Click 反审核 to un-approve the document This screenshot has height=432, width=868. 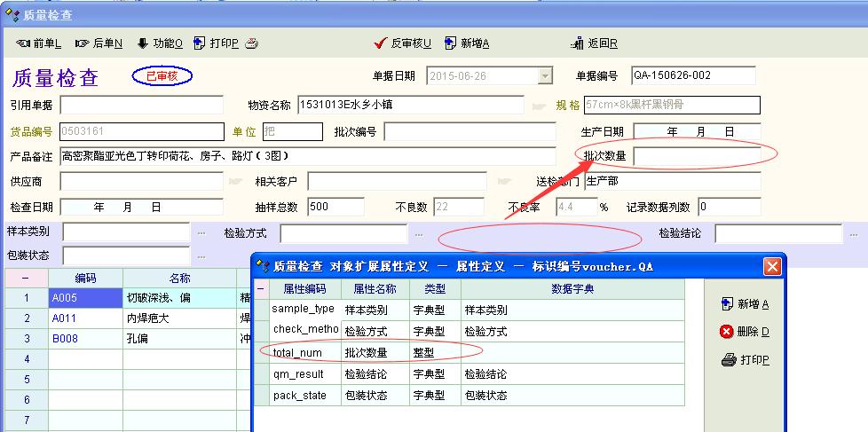point(404,43)
